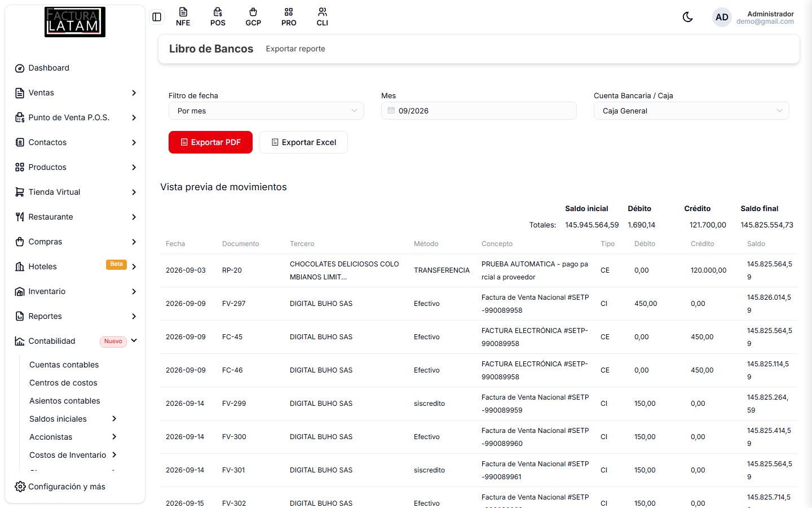Click the Inventario warehouse icon
This screenshot has height=508, width=812.
point(20,292)
